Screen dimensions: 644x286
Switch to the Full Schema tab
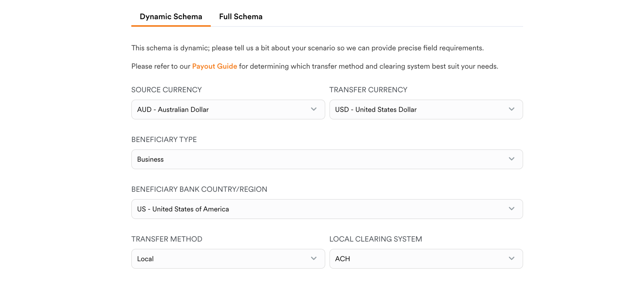[241, 16]
